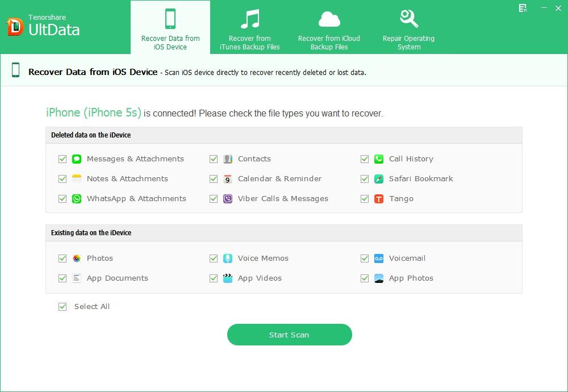Disable the Notes & Attachments checkbox
The height and width of the screenshot is (392, 568).
tap(62, 178)
